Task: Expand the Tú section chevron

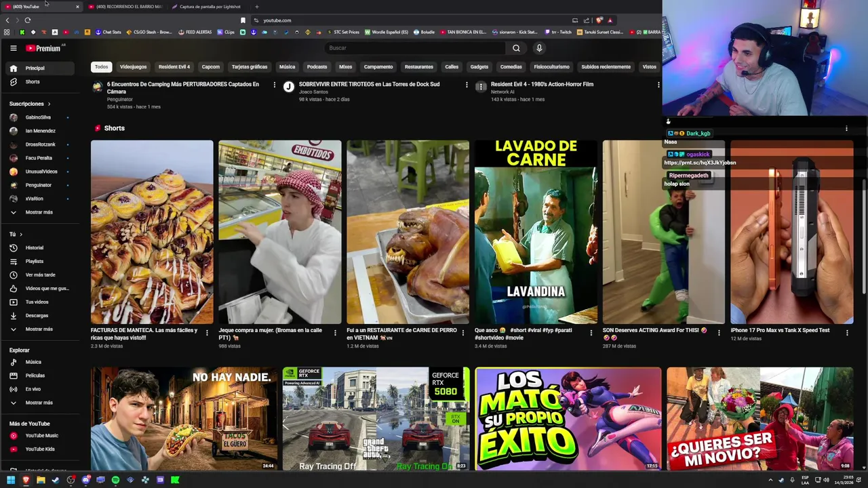Action: pos(20,234)
